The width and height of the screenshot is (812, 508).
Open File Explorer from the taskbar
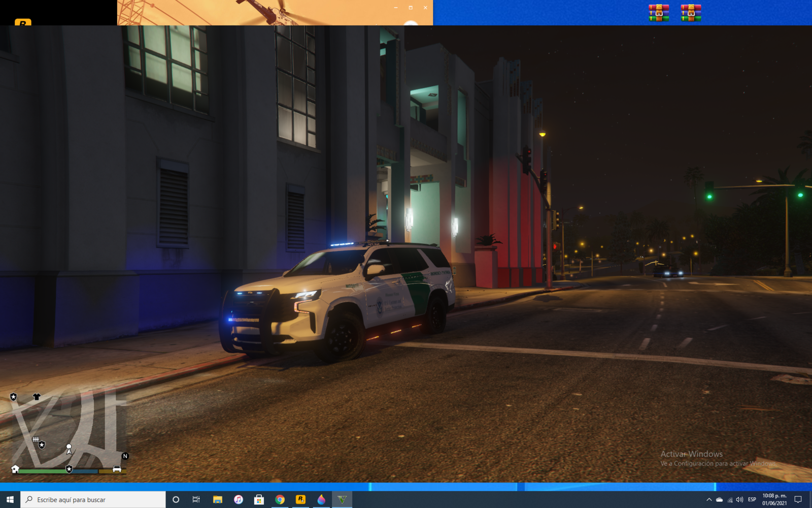tap(218, 499)
